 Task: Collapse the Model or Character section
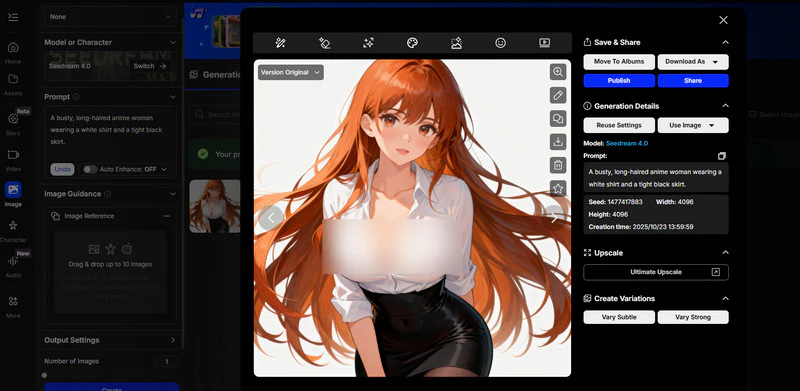tap(172, 42)
